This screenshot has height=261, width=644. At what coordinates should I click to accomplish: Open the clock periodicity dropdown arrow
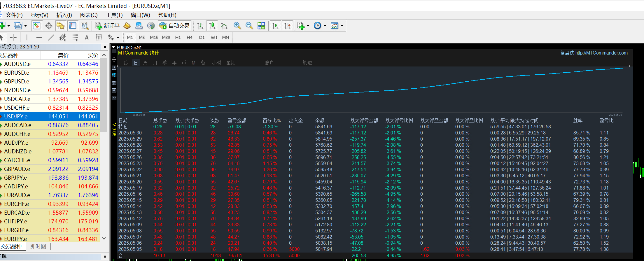point(325,26)
